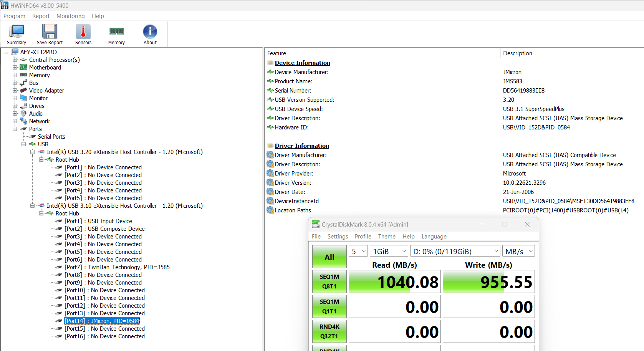Select Port1 USB Input Device entry

(x=98, y=221)
